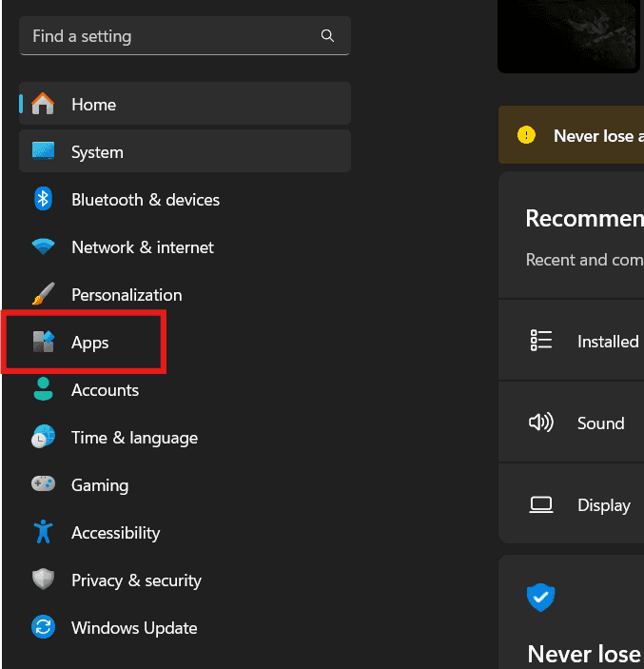Click the System monitor icon
Image resolution: width=644 pixels, height=669 pixels.
click(x=43, y=151)
